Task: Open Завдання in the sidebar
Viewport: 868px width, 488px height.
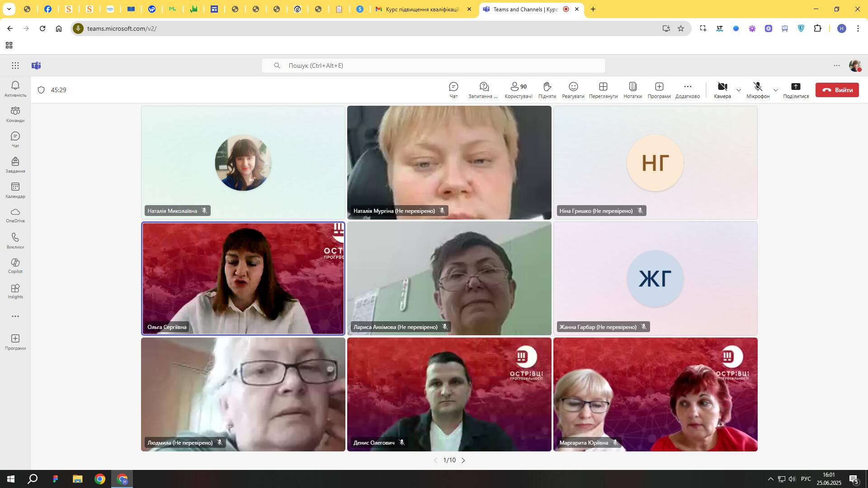Action: [15, 165]
